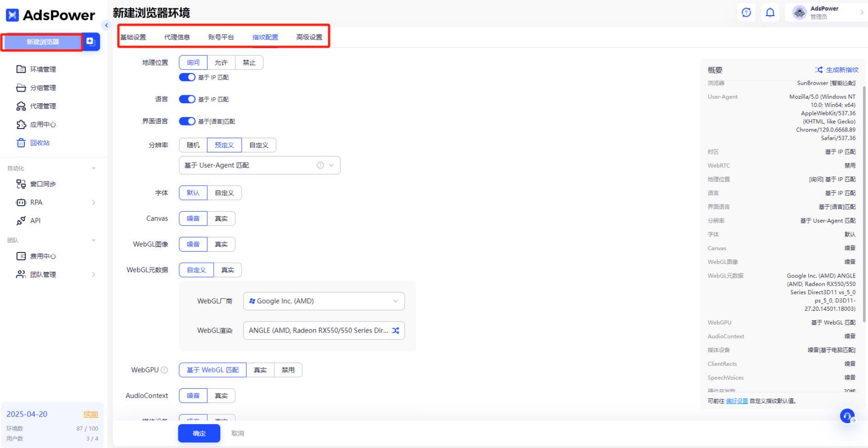Select 噪音 for Canvas

(x=193, y=219)
